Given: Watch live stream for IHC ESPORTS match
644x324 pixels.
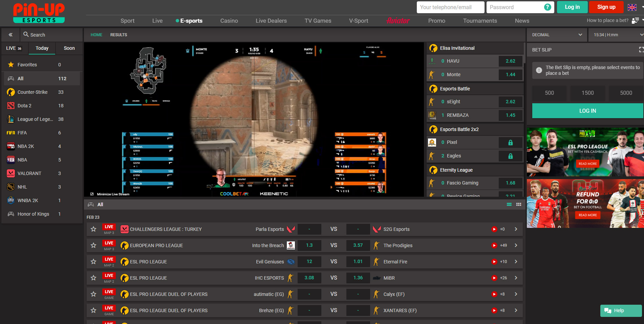Looking at the screenshot, I should point(494,278).
